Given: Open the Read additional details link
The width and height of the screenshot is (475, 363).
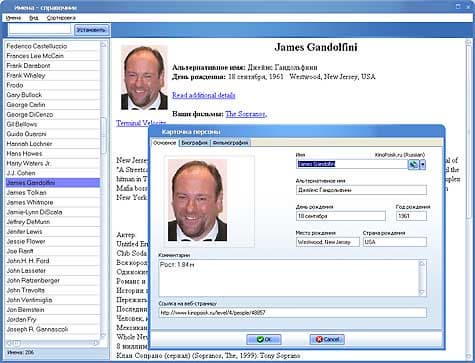Looking at the screenshot, I should pyautogui.click(x=204, y=95).
